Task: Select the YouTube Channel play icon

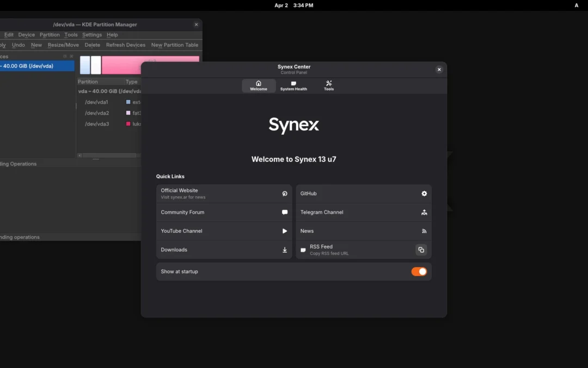Action: click(285, 231)
